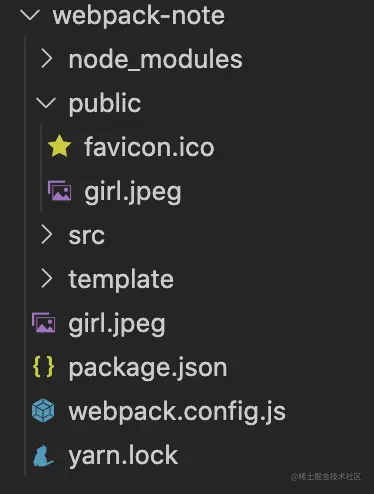Expand the node_modules folder chevron
This screenshot has height=494, width=374.
46,59
